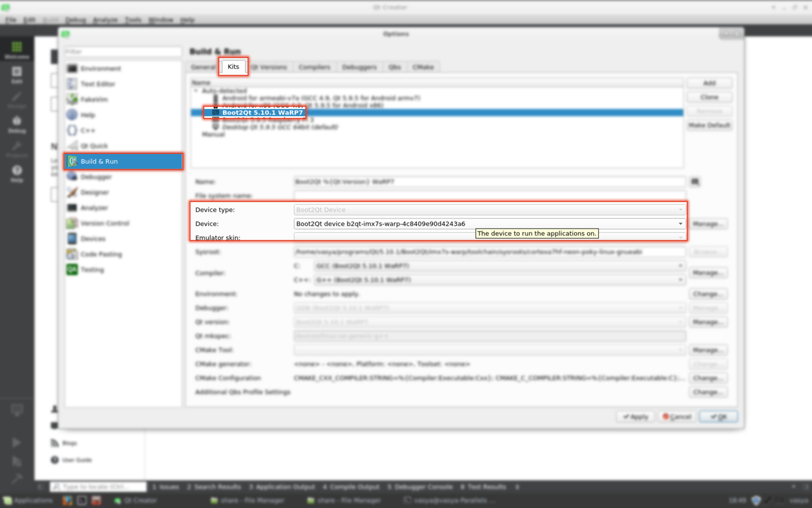Open the Debugger dropdown

click(489, 308)
